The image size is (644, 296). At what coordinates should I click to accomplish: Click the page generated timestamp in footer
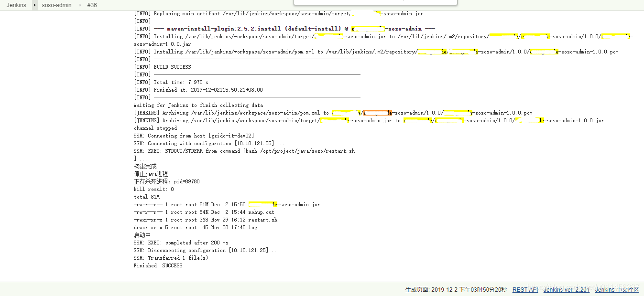(456, 290)
